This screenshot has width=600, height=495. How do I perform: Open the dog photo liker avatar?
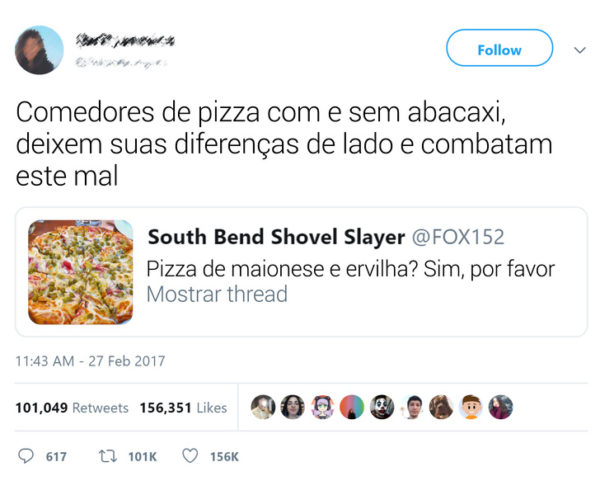441,407
